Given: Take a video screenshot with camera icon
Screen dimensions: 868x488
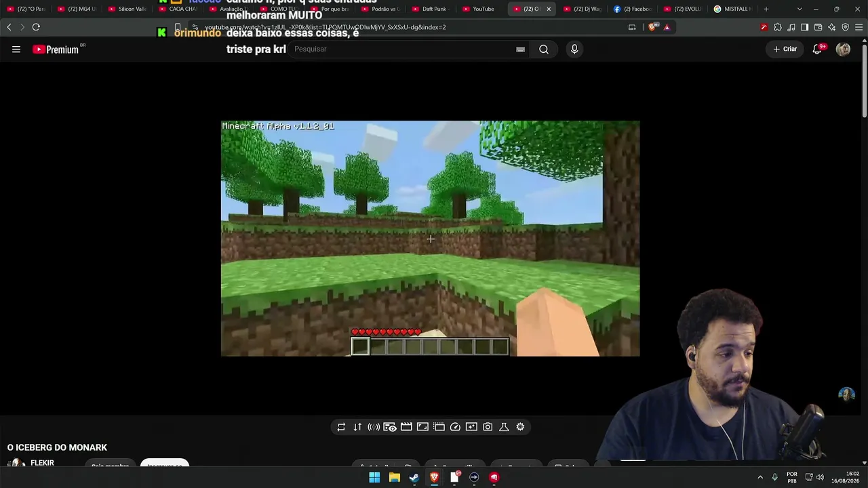Looking at the screenshot, I should (488, 427).
